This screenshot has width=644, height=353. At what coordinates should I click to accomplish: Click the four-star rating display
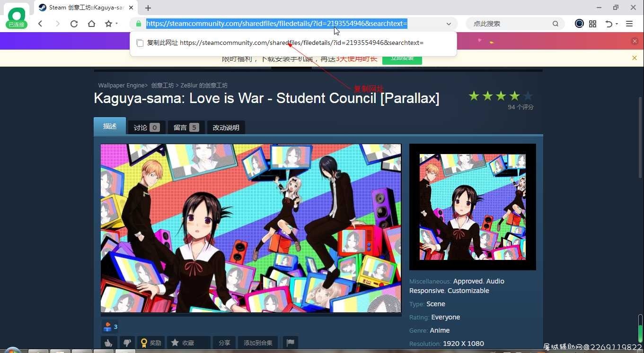pos(501,96)
